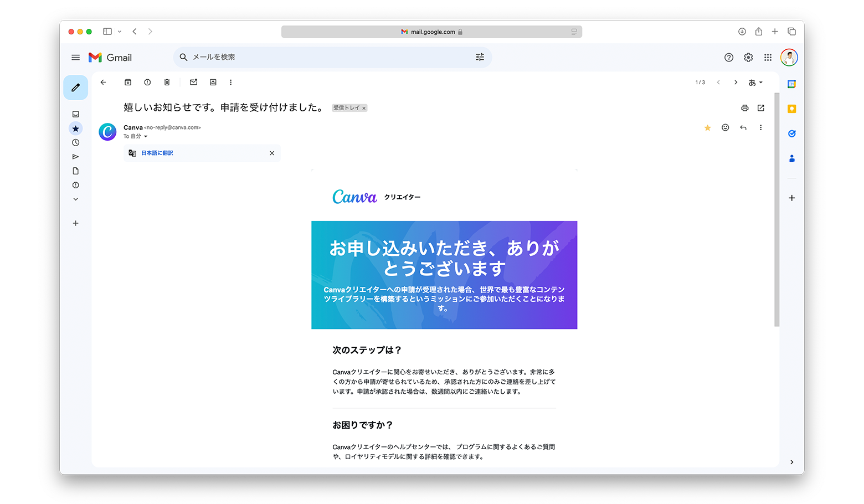Open Safari tab group dropdown arrow

point(120,32)
